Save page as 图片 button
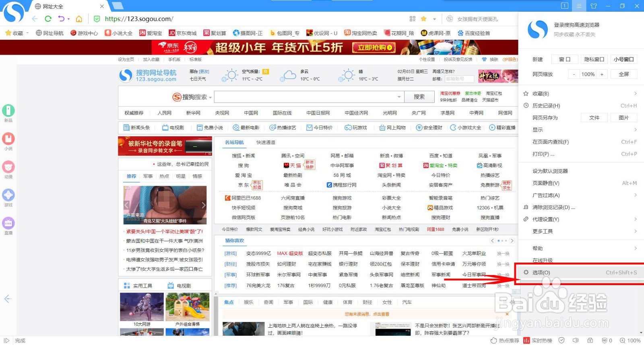 624,117
